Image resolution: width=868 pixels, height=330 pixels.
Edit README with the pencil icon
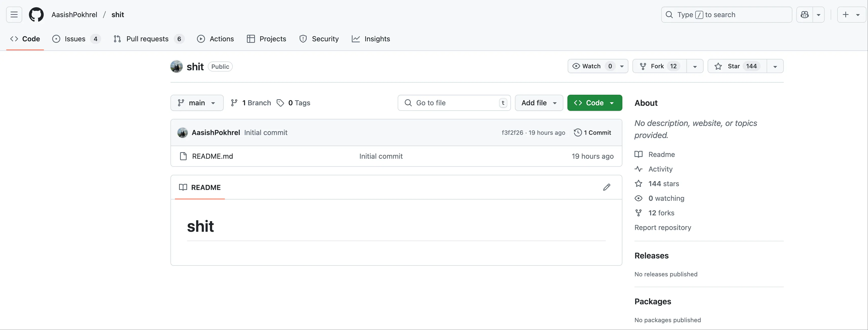[606, 187]
